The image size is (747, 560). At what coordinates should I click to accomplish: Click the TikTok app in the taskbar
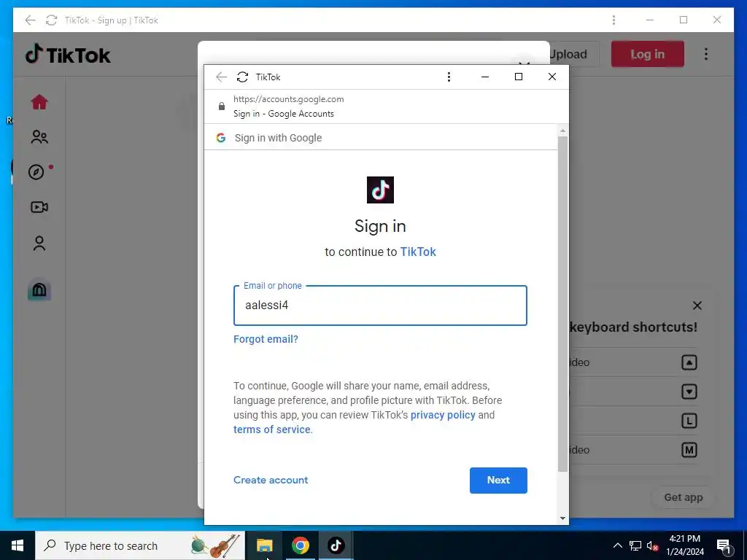pos(336,545)
